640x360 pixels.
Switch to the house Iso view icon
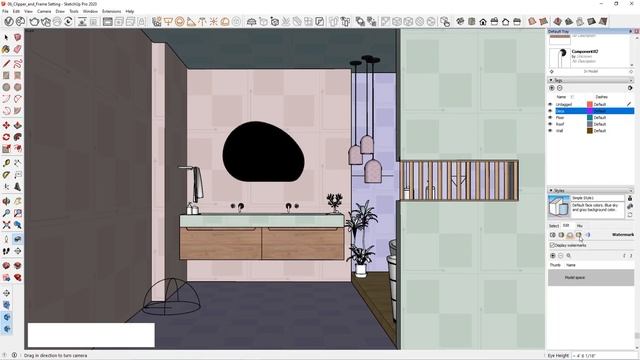(460, 22)
